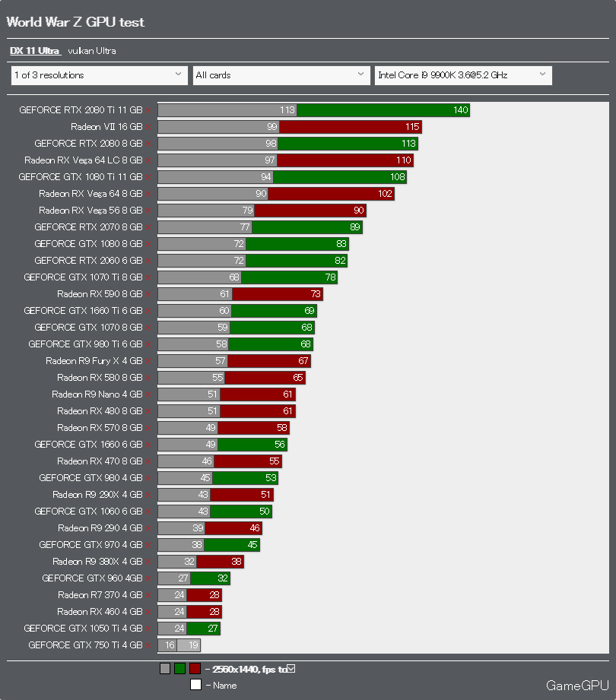Click red X beside GEFORCE GTX 1660 Ti
This screenshot has width=616, height=700.
(148, 311)
